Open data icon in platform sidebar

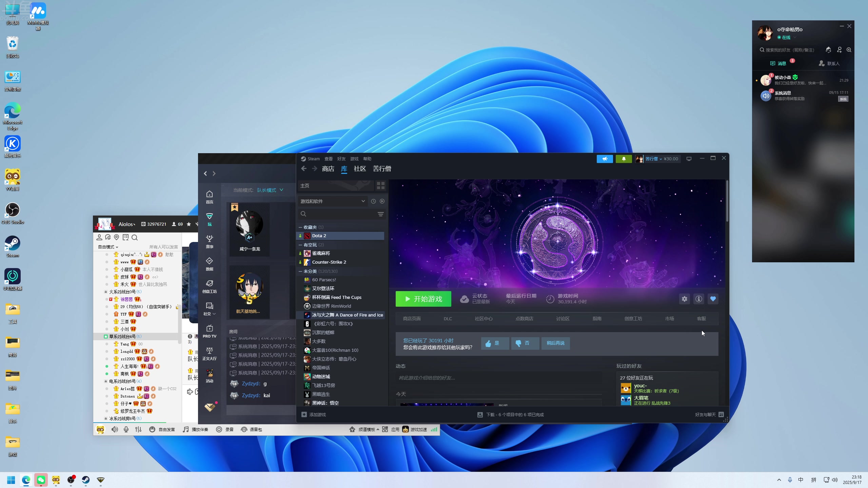[x=210, y=264]
